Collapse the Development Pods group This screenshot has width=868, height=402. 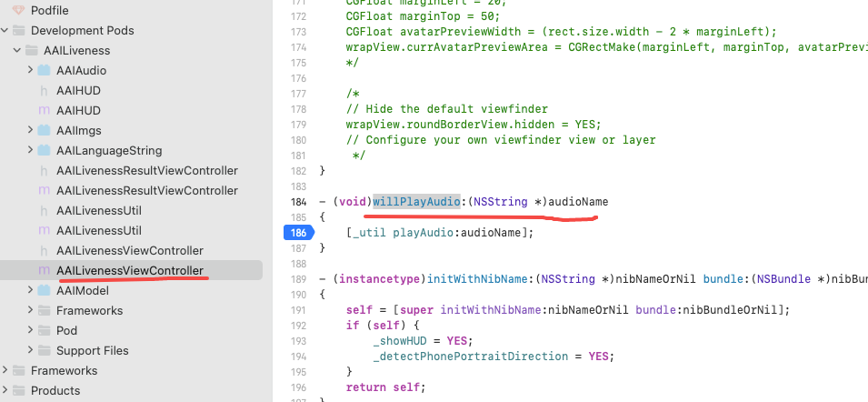click(5, 30)
